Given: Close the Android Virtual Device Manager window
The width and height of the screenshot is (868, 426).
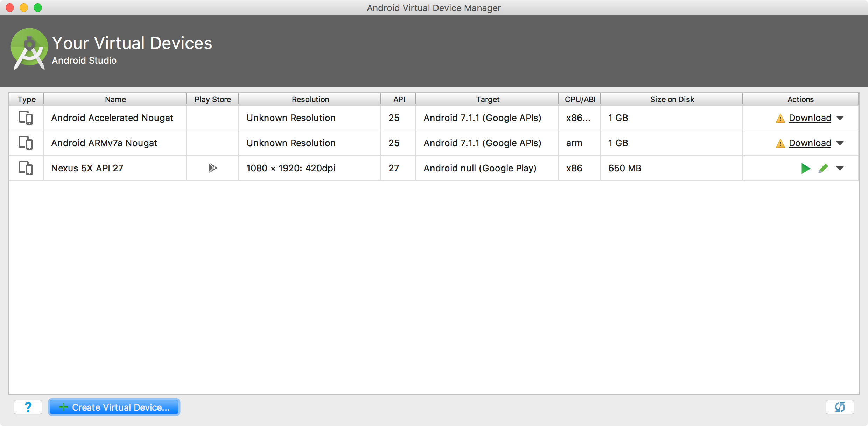Looking at the screenshot, I should coord(10,8).
